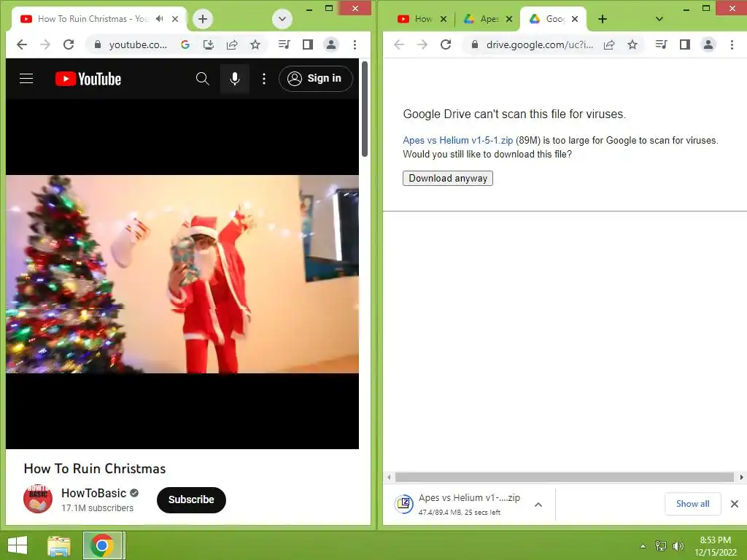Close the downloads bar
The image size is (747, 560).
(735, 504)
